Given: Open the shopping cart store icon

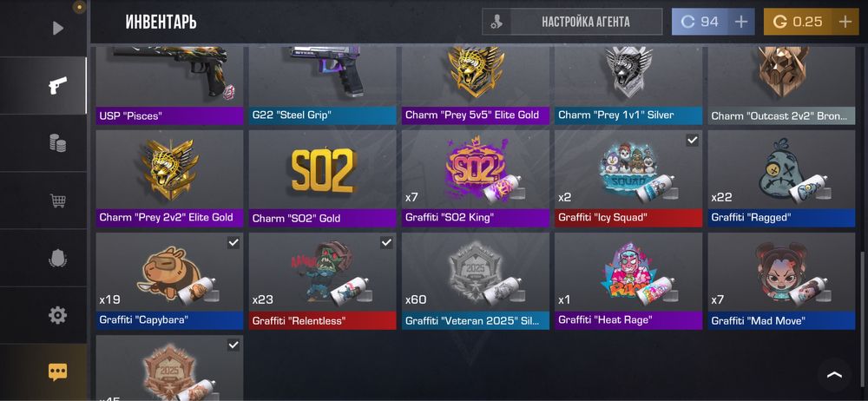Looking at the screenshot, I should [57, 200].
